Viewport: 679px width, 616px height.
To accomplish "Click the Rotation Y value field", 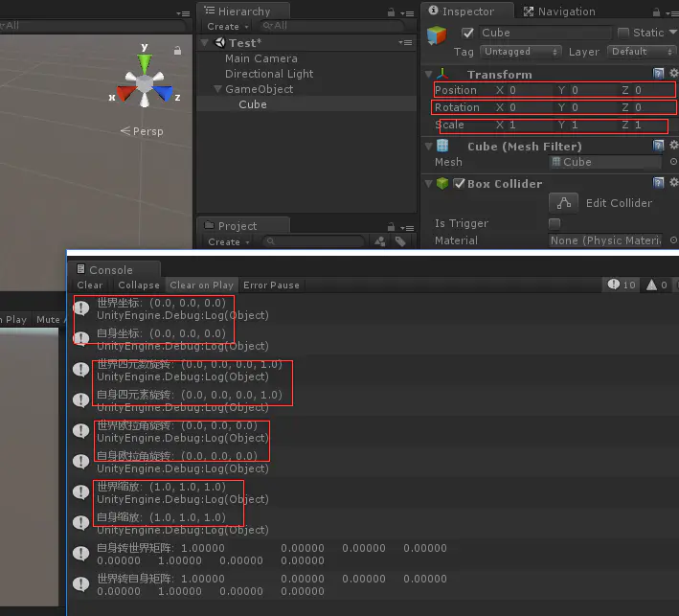I will pos(593,107).
